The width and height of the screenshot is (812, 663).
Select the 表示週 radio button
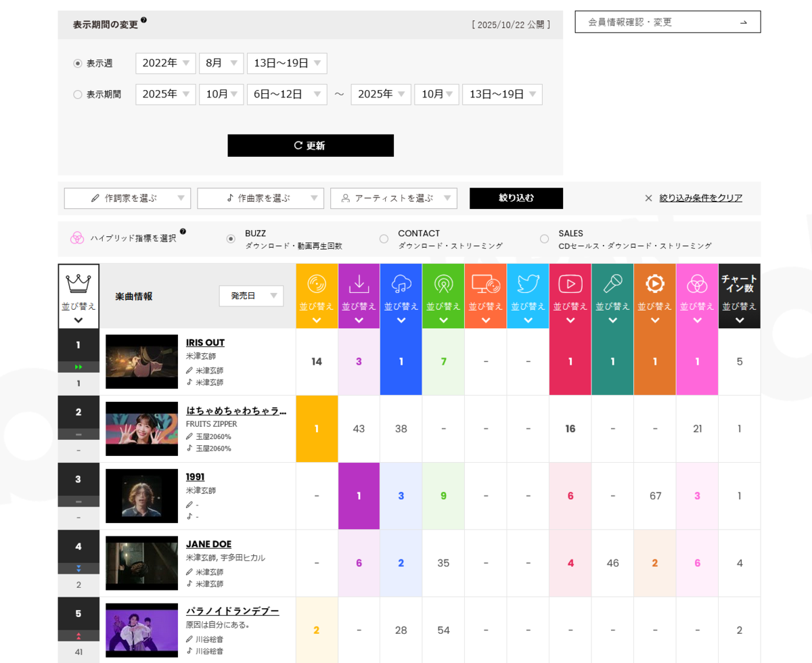click(x=78, y=64)
